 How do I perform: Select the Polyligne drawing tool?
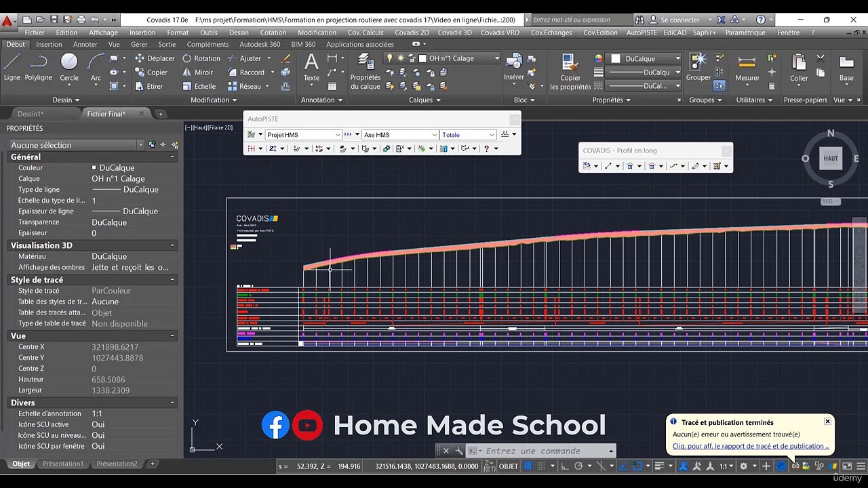38,68
